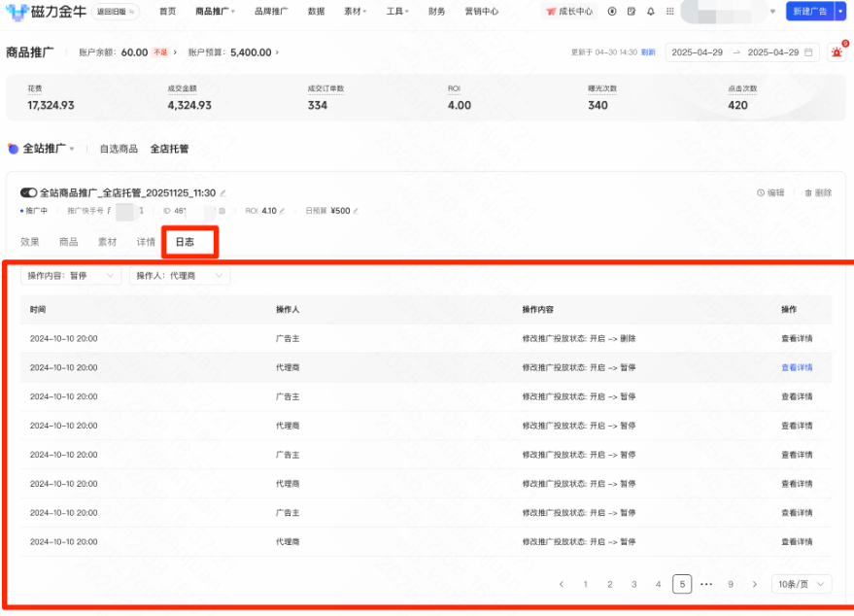Screen dimensions: 854x616
Task: Open the 品牌推广 menu
Action: (x=271, y=12)
